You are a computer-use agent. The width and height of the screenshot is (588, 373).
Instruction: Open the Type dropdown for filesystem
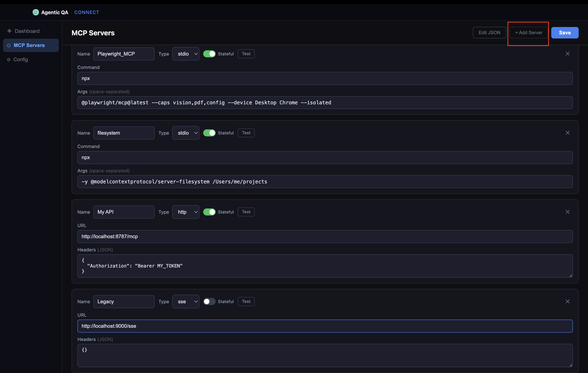(x=185, y=133)
